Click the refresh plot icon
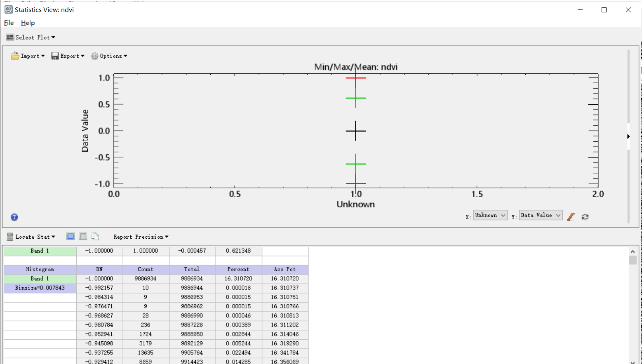The image size is (642, 364). point(585,216)
